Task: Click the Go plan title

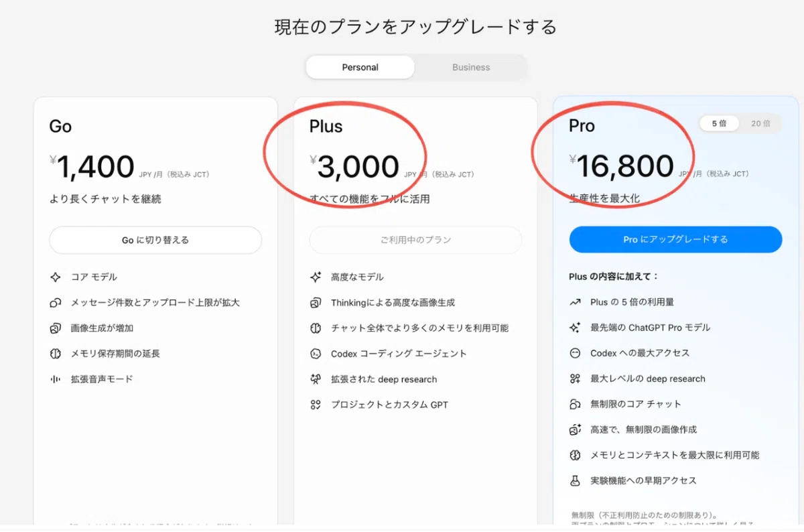Action: 60,126
